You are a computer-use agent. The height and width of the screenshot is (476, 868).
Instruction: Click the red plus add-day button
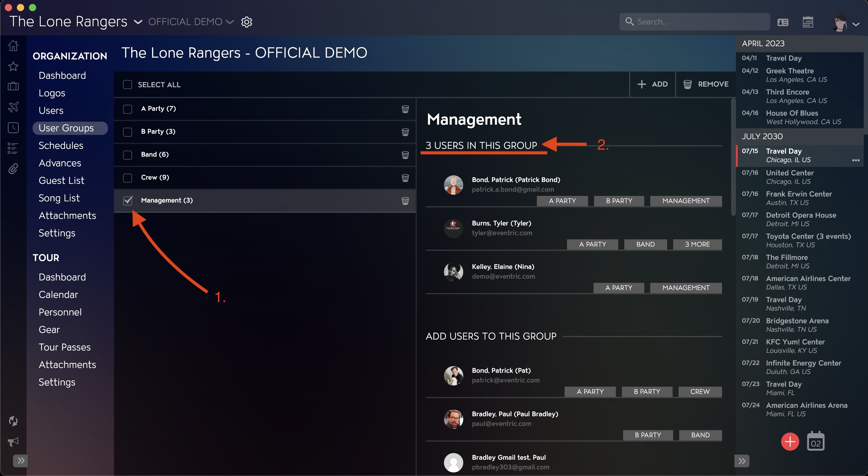click(x=790, y=442)
